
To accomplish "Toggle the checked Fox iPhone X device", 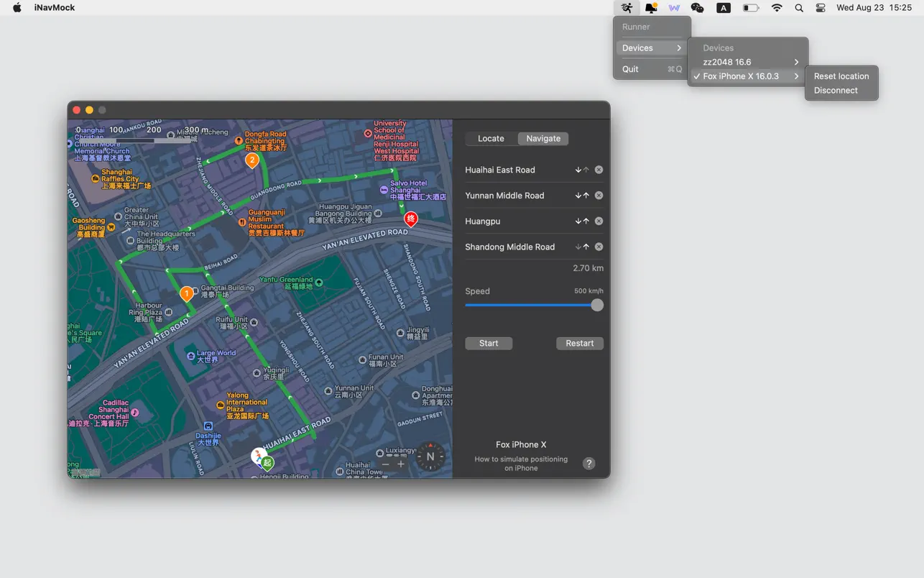I will coord(740,75).
